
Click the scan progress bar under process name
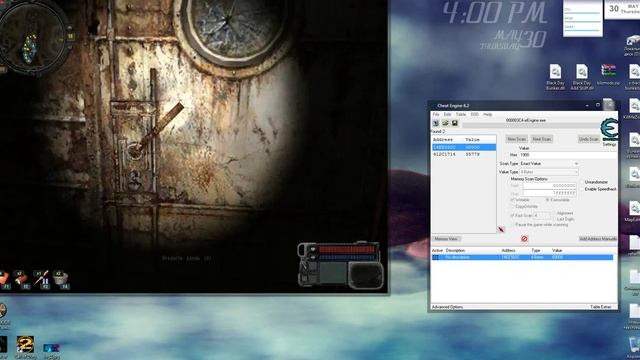click(531, 125)
